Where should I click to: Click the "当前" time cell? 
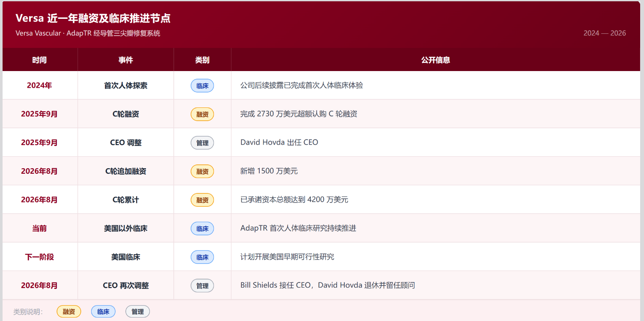point(39,229)
